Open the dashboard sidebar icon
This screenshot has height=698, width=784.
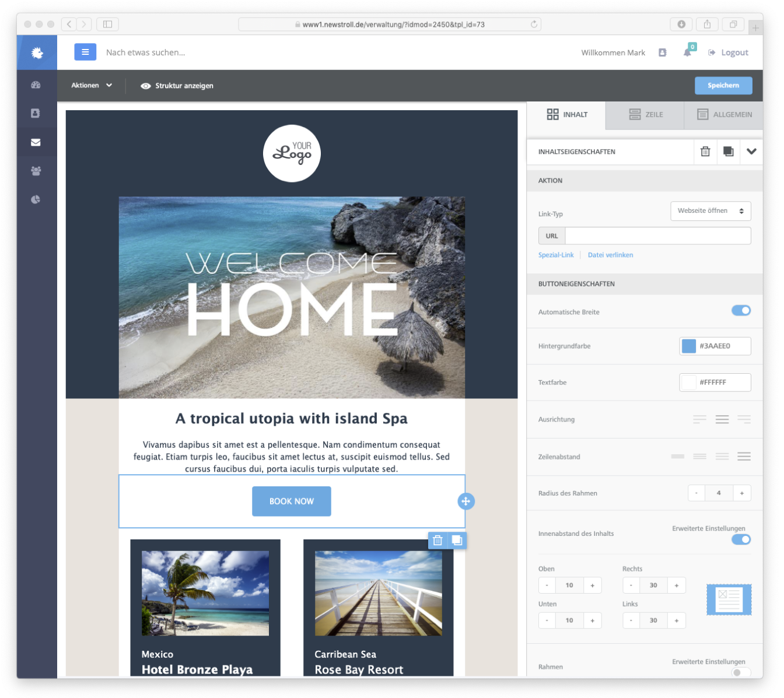point(36,85)
